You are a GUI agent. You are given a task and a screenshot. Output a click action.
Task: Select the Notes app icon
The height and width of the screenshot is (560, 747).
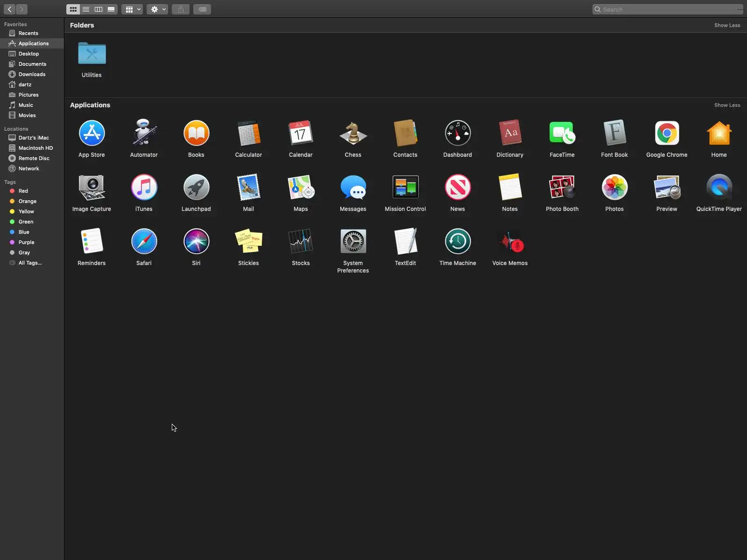click(510, 188)
